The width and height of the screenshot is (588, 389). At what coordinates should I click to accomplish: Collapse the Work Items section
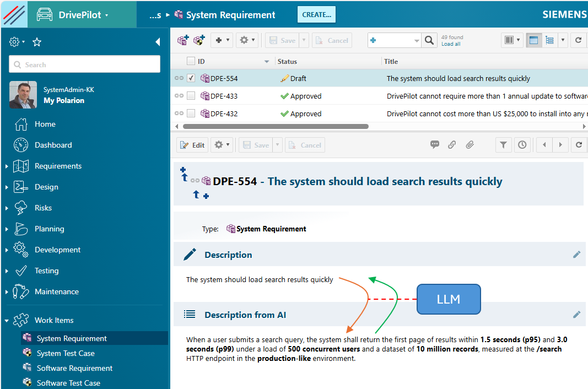(7, 320)
